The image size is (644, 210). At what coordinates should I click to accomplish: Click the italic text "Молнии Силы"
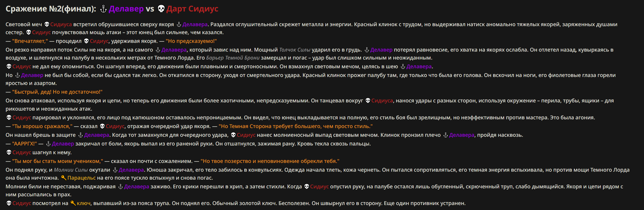tap(71, 170)
